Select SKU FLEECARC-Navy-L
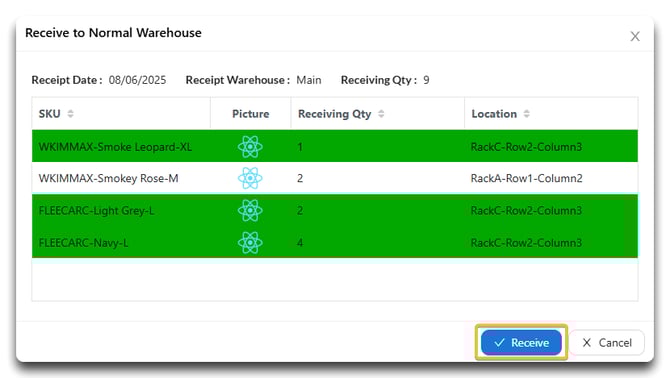The height and width of the screenshot is (378, 670). tap(83, 243)
